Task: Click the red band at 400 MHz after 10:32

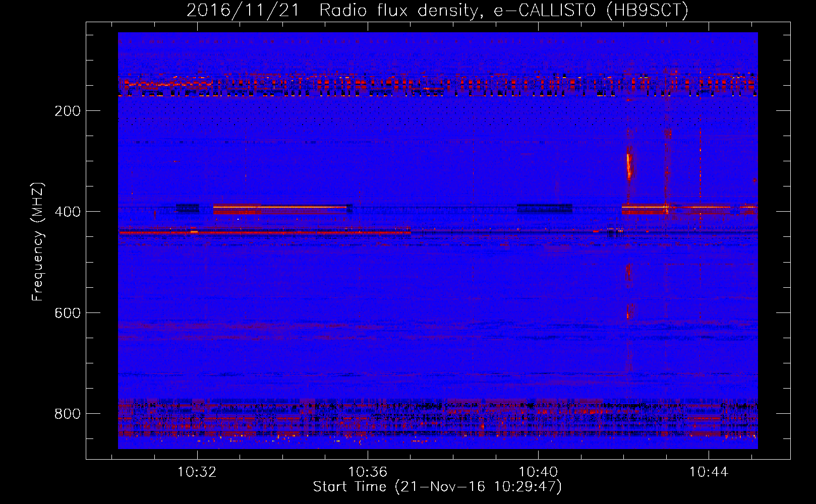Action: tap(280, 209)
